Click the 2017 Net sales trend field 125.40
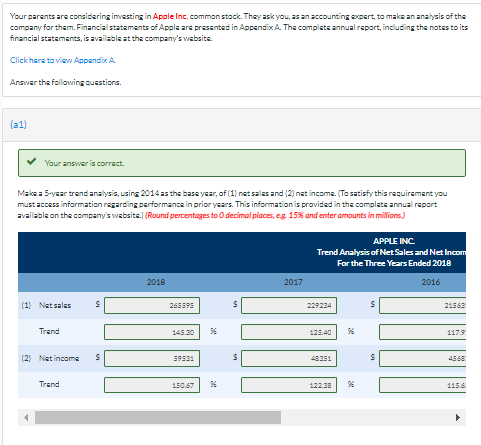 (289, 332)
